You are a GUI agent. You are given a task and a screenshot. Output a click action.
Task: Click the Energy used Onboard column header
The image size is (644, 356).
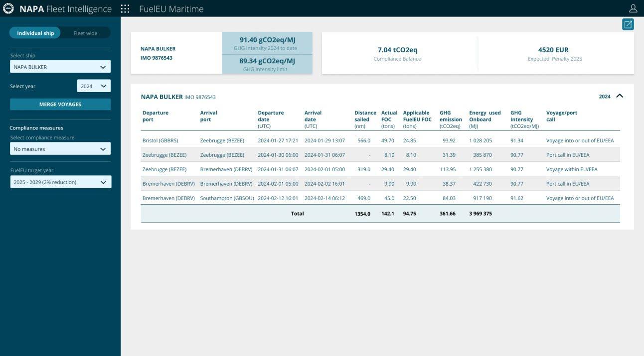click(484, 119)
